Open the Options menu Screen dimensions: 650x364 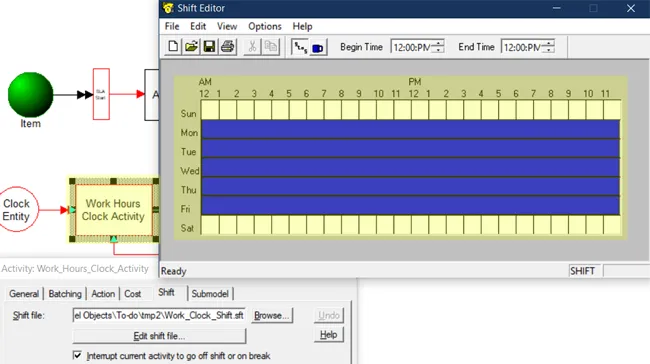pos(265,26)
